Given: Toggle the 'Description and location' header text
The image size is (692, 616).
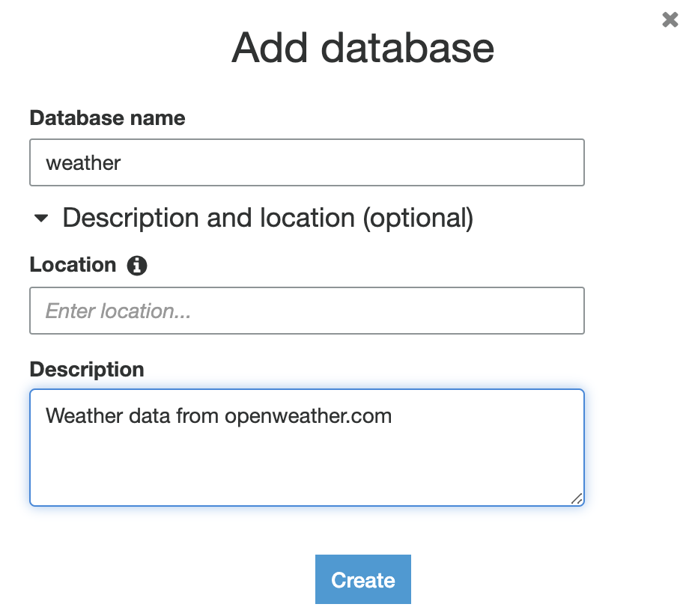Looking at the screenshot, I should (x=210, y=218).
